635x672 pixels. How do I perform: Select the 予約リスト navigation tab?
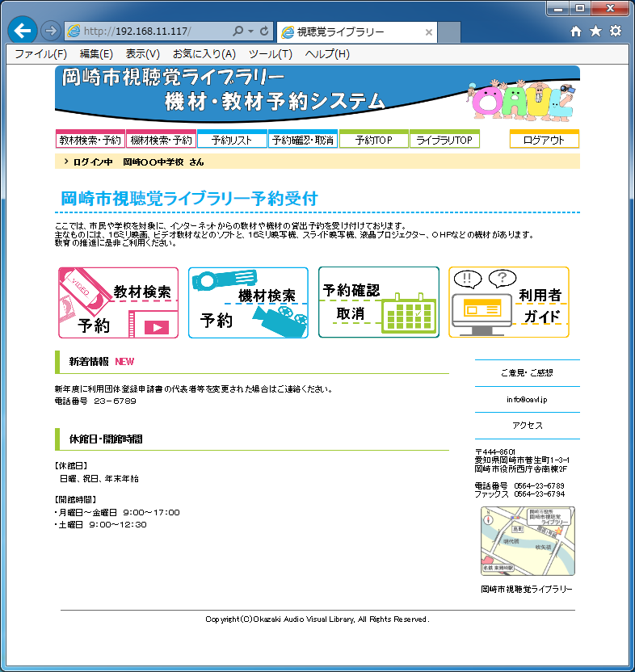coord(232,140)
